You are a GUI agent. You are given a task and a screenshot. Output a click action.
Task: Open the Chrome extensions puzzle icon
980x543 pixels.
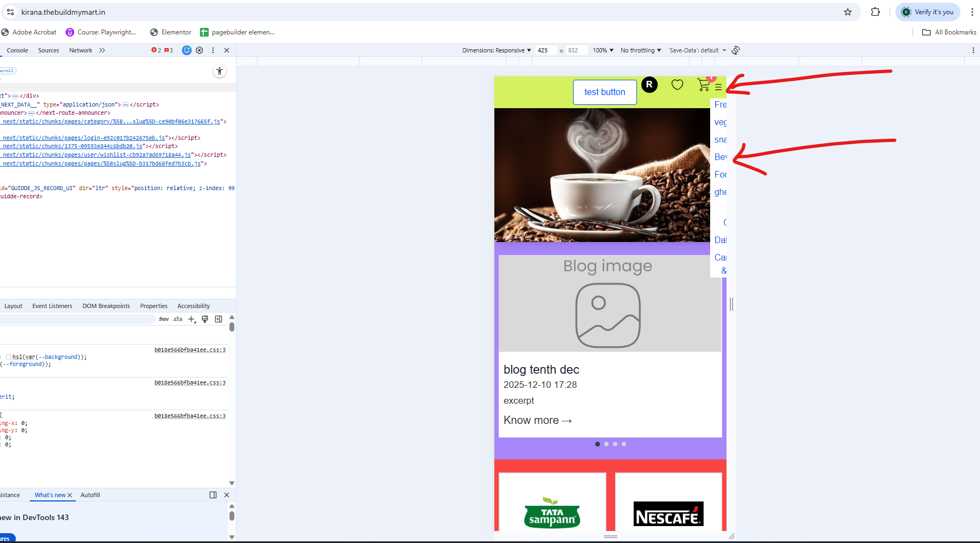tap(876, 12)
